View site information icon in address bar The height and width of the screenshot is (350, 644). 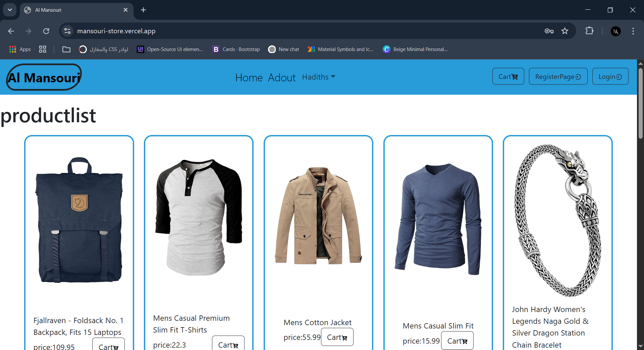click(67, 31)
